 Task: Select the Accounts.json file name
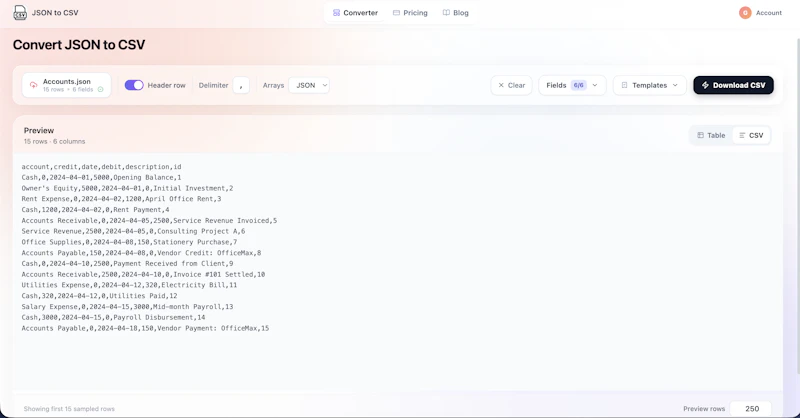point(66,81)
